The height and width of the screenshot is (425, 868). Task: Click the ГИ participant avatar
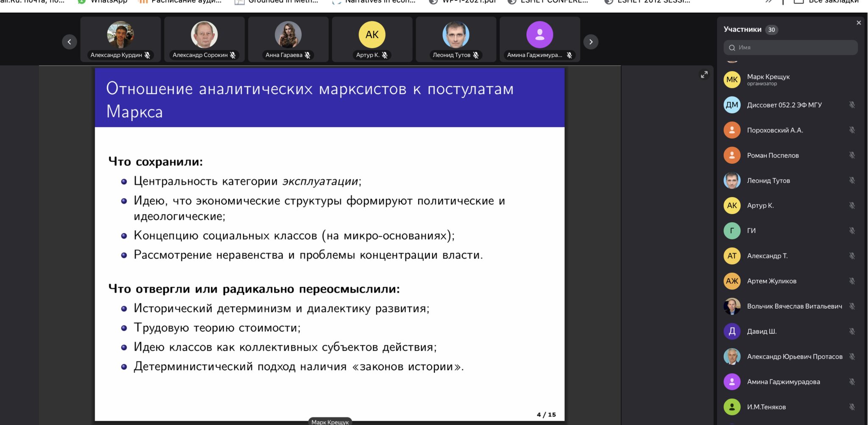[x=732, y=231]
